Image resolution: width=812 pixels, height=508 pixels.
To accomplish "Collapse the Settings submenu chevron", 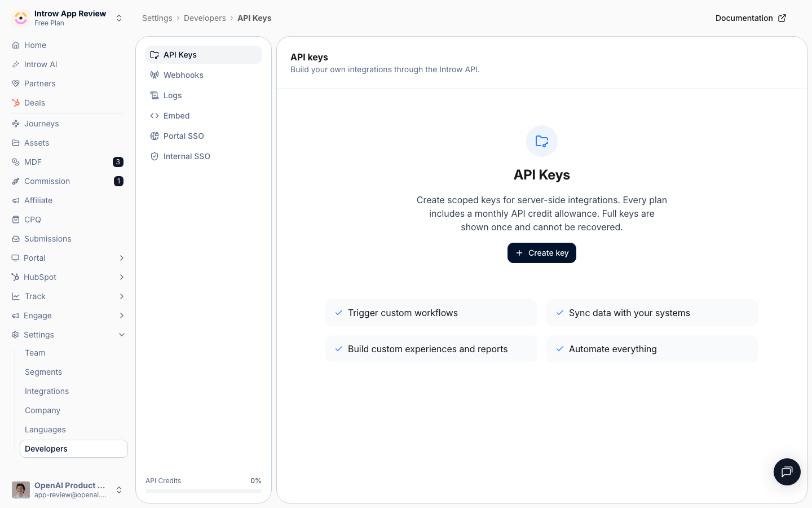I will tap(122, 335).
